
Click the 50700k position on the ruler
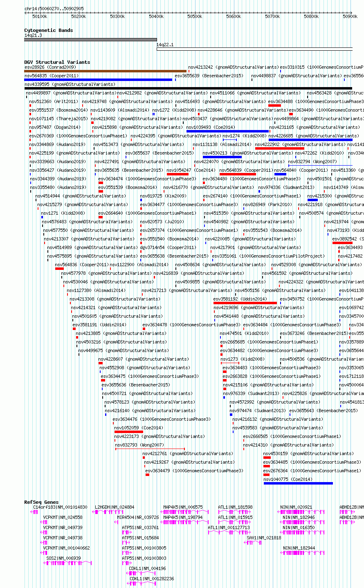(x=272, y=16)
